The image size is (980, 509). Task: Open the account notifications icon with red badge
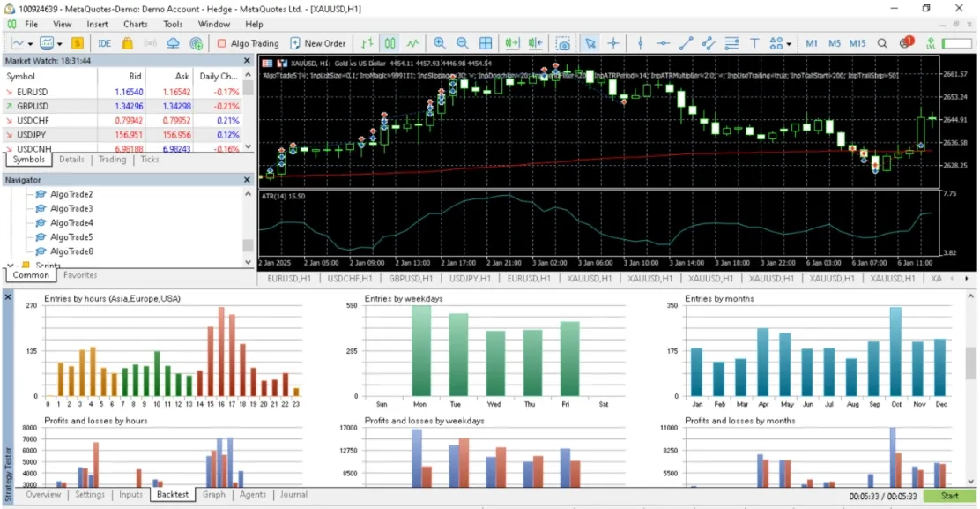(906, 42)
